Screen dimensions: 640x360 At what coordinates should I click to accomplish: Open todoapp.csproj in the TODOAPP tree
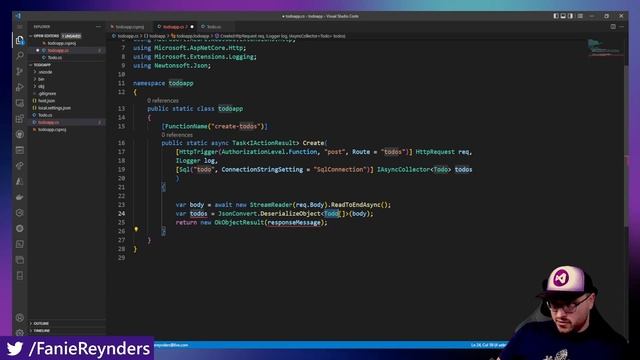52,130
